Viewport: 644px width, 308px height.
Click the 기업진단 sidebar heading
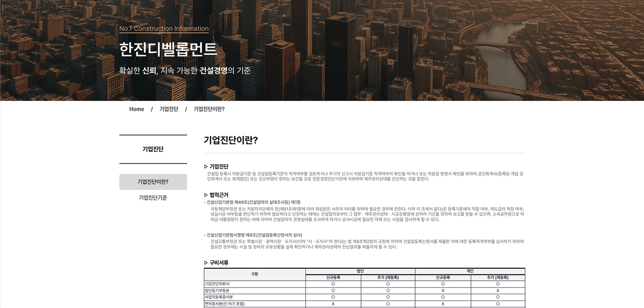pos(153,149)
